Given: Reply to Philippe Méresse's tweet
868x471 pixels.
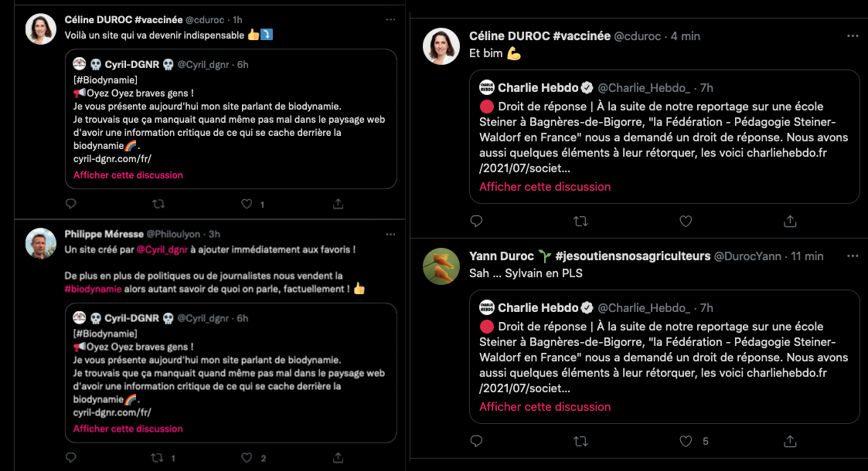Looking at the screenshot, I should [x=71, y=458].
